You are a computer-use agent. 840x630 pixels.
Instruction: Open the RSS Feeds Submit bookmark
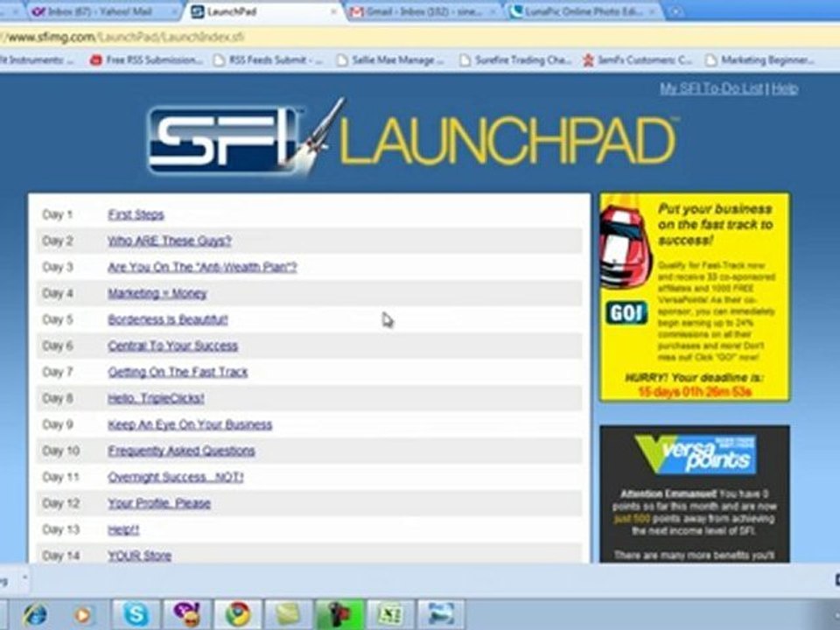click(x=268, y=60)
